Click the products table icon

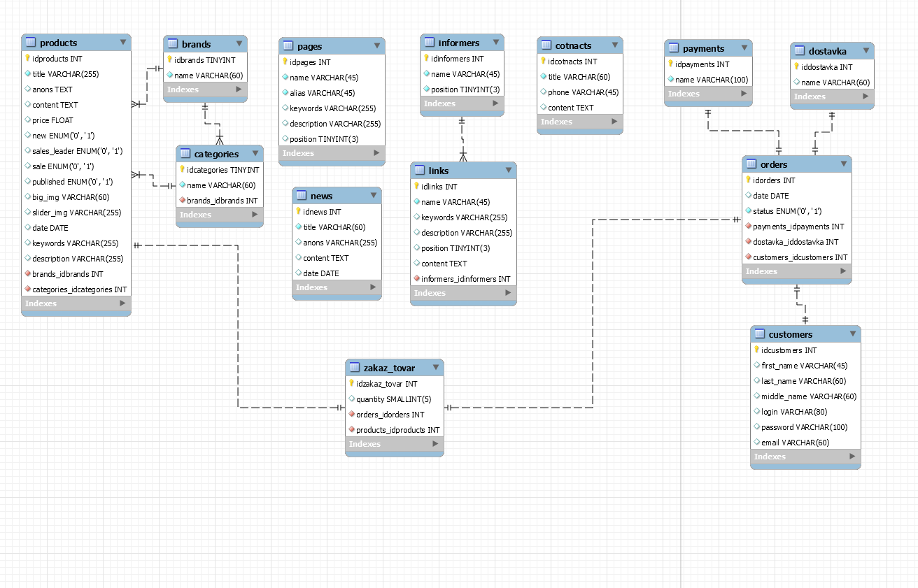[x=30, y=43]
